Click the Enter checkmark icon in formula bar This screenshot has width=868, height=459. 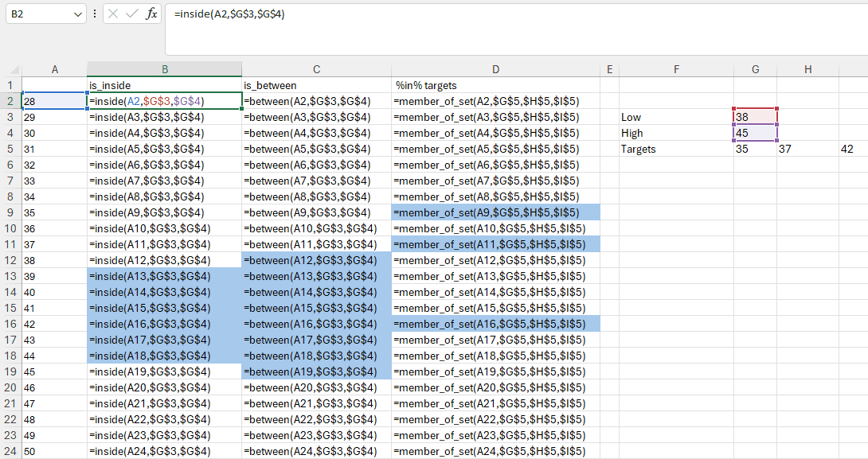[x=132, y=14]
